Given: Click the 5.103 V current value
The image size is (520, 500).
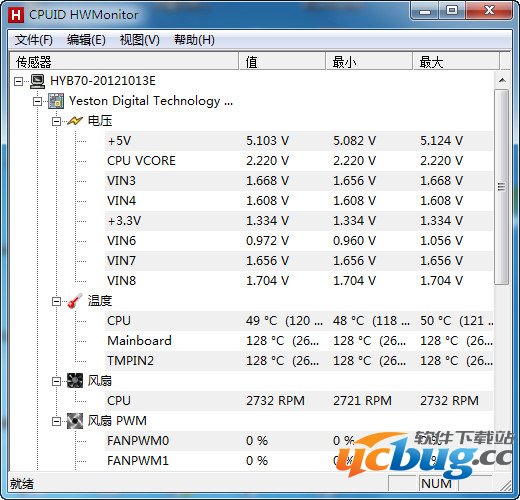Looking at the screenshot, I should (268, 141).
